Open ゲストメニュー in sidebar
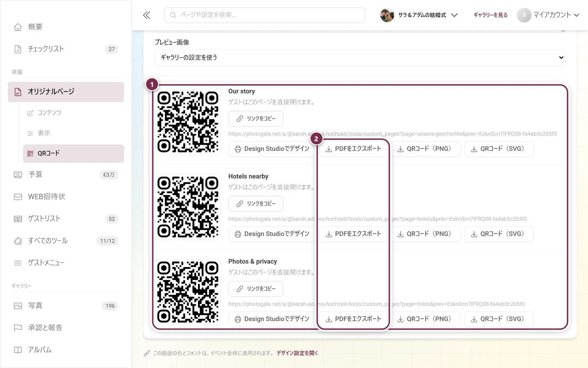588x368 pixels. point(66,263)
